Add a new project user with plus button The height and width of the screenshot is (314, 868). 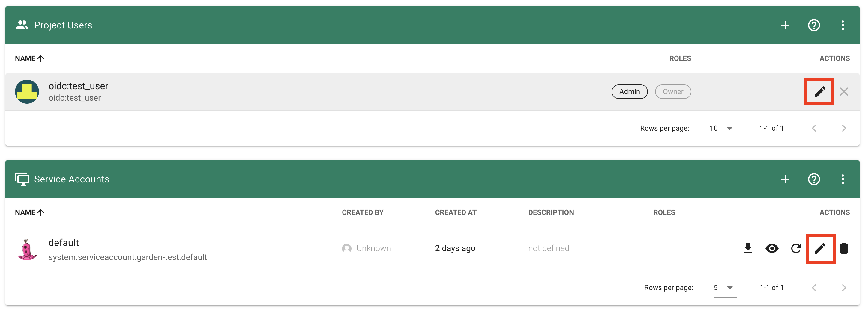point(785,25)
